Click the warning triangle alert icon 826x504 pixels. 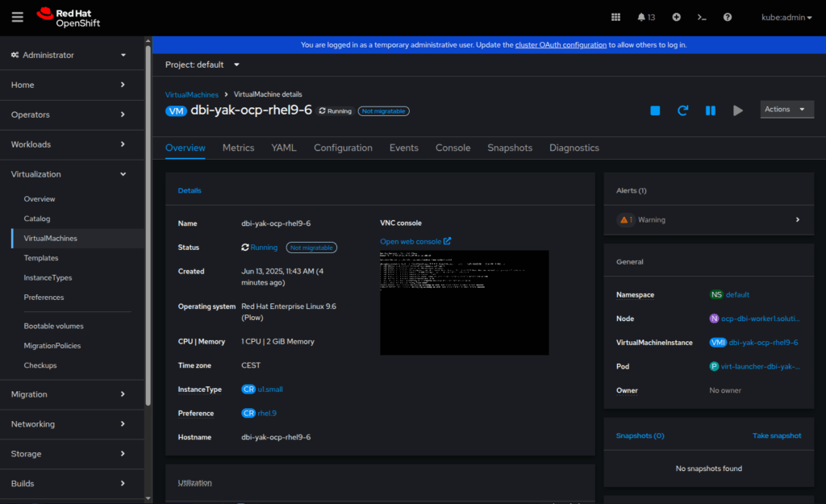pyautogui.click(x=624, y=219)
